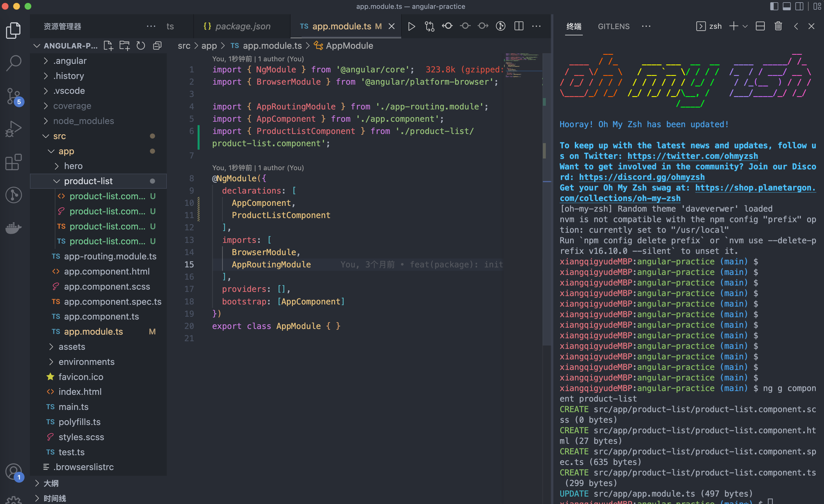This screenshot has width=824, height=504.
Task: Open the Search view in activity bar
Action: [x=14, y=62]
